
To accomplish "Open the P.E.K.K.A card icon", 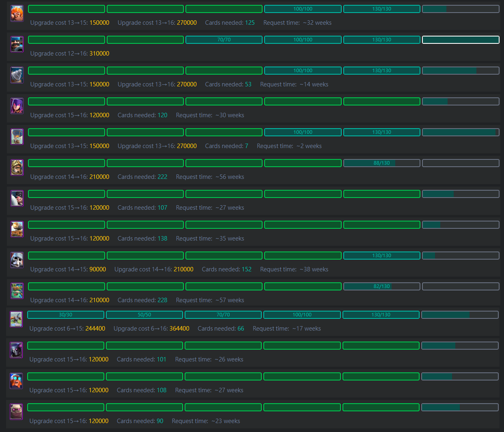I will click(x=16, y=350).
